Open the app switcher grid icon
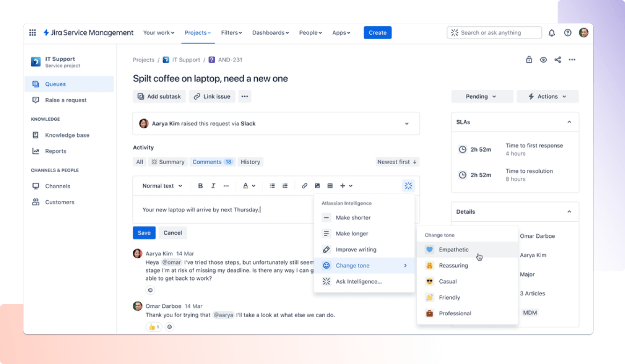 (x=33, y=33)
